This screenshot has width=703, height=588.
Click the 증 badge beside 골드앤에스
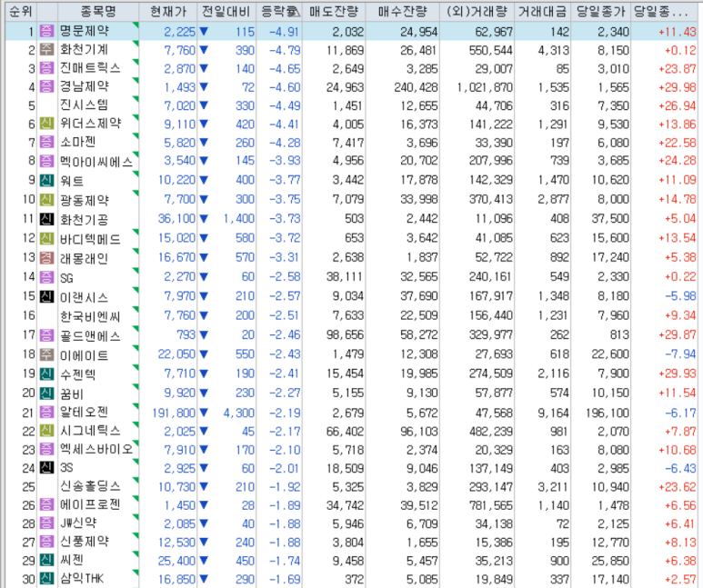click(x=46, y=334)
